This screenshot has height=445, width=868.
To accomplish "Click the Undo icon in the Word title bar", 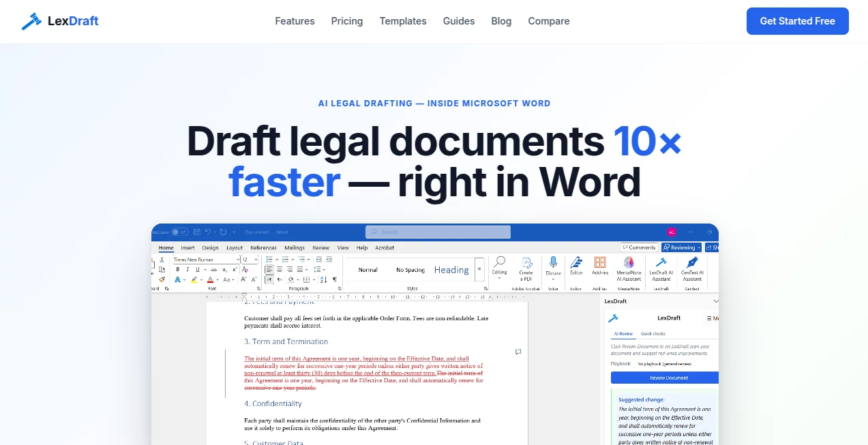I will (x=208, y=232).
